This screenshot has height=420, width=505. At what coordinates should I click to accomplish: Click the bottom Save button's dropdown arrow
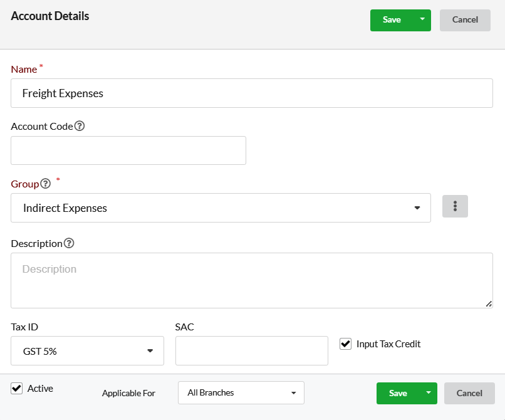point(429,393)
